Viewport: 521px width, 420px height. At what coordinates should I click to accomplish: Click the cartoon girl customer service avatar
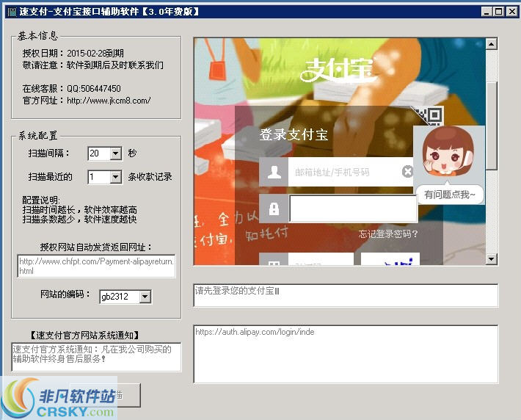click(x=448, y=151)
